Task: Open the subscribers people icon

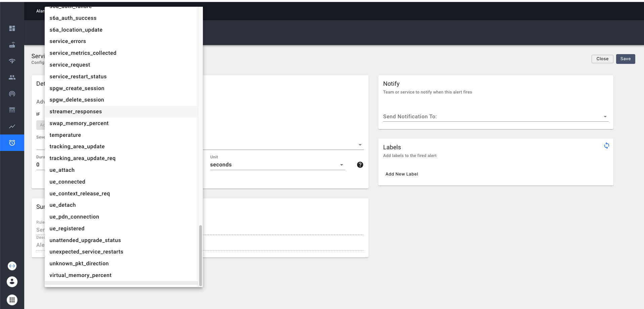Action: [x=12, y=77]
